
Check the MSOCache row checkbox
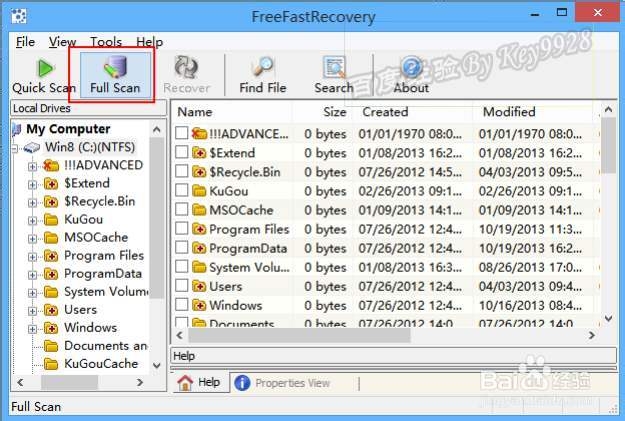click(182, 209)
